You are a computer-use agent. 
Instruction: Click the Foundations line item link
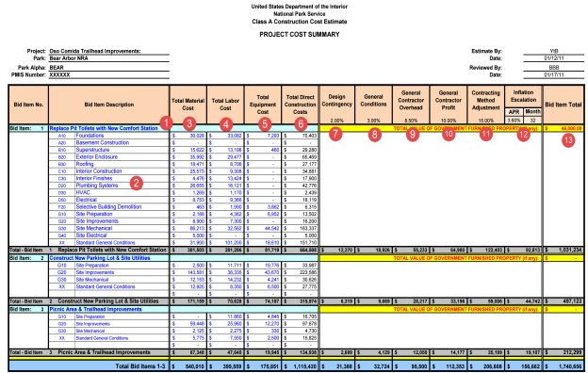[90, 136]
